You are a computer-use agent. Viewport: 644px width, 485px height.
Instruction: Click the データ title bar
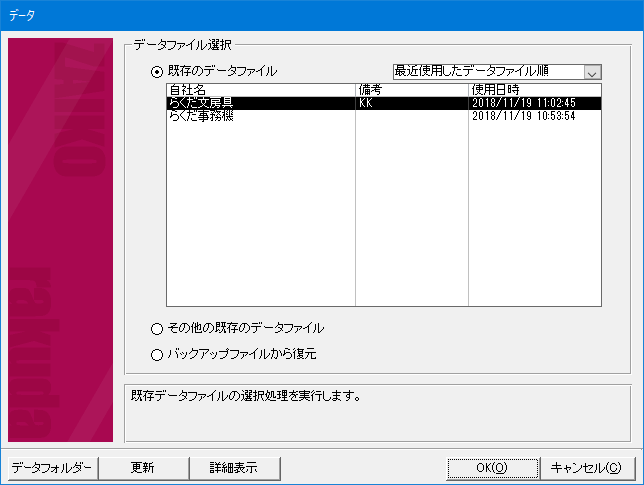tap(320, 15)
